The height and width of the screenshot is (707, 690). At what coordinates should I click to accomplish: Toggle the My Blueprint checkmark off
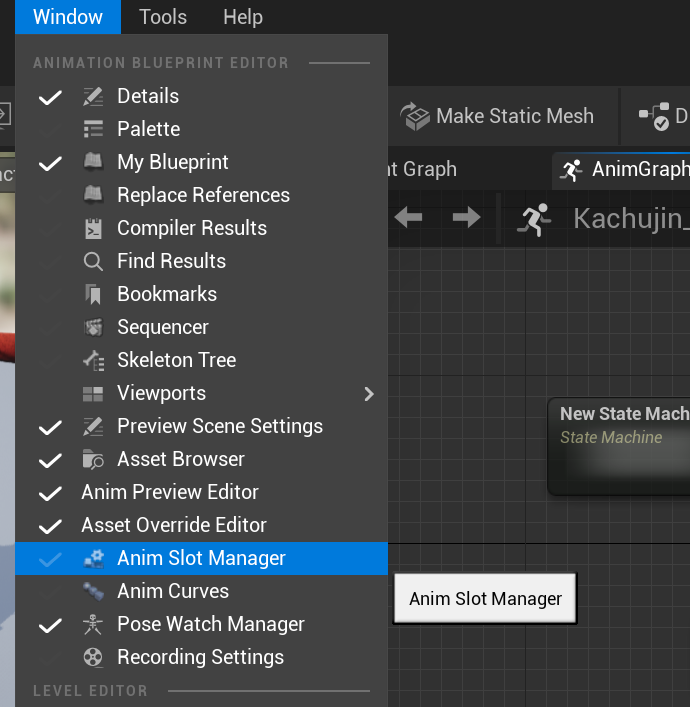[50, 163]
